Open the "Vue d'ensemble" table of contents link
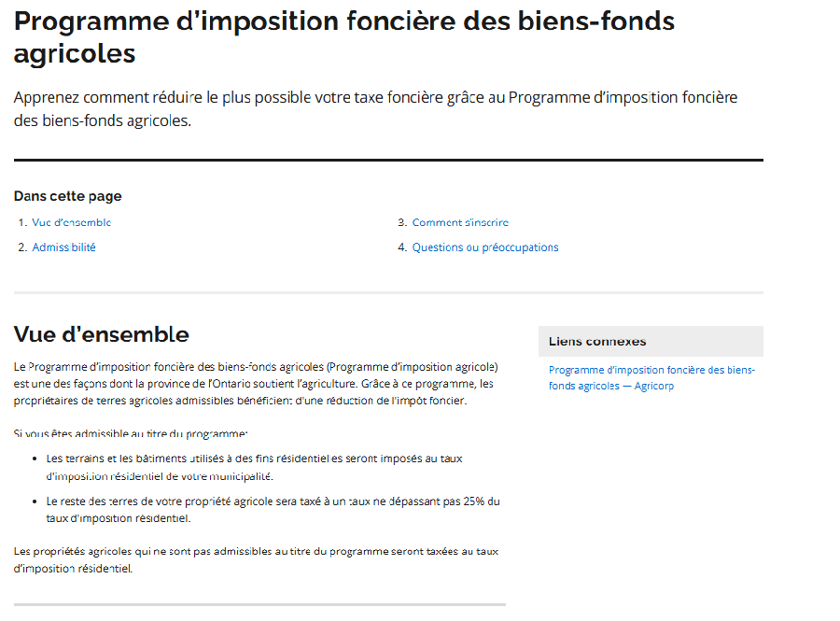Image resolution: width=840 pixels, height=621 pixels. [x=71, y=223]
